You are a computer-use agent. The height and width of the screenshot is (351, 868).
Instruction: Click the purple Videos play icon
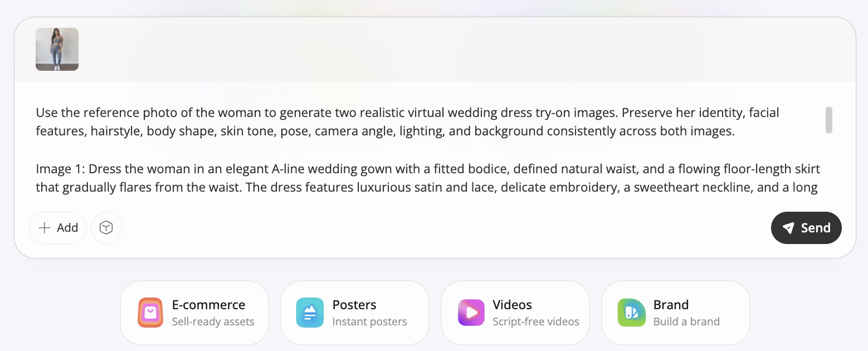click(471, 313)
